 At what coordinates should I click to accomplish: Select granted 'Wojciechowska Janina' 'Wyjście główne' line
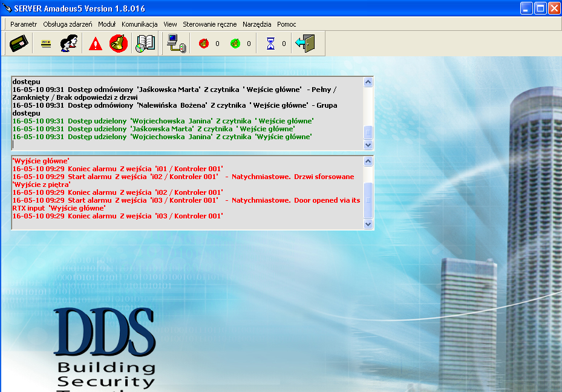click(x=162, y=137)
